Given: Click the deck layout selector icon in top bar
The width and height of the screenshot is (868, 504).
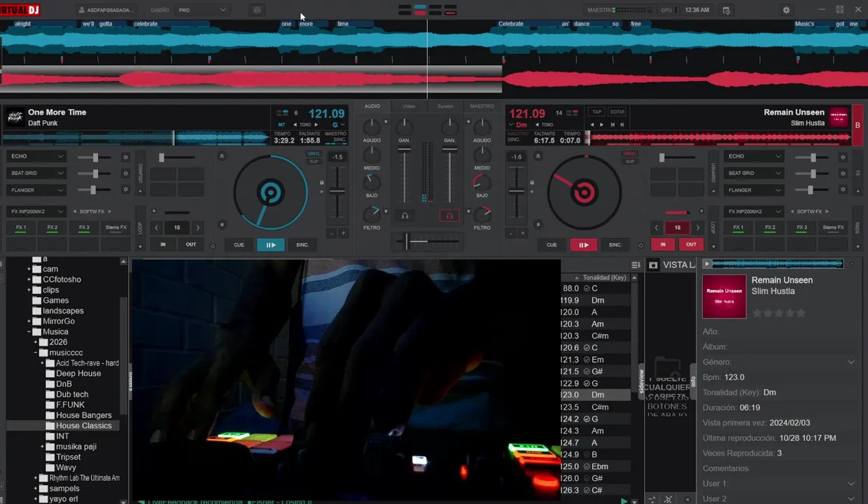Looking at the screenshot, I should [x=428, y=10].
